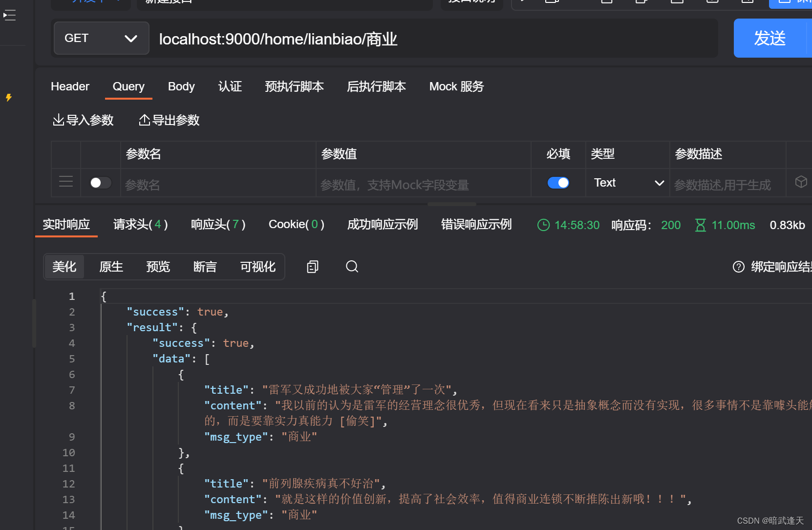
Task: Open the 可视化 visualization view
Action: coord(258,267)
